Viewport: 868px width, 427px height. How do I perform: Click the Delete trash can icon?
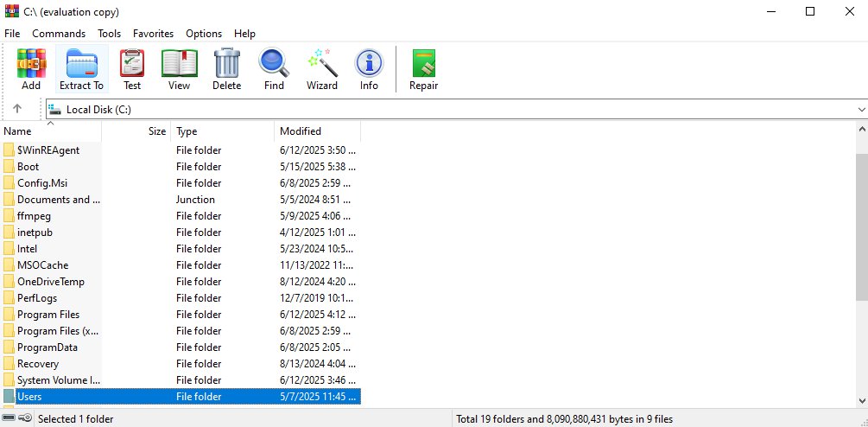click(227, 63)
